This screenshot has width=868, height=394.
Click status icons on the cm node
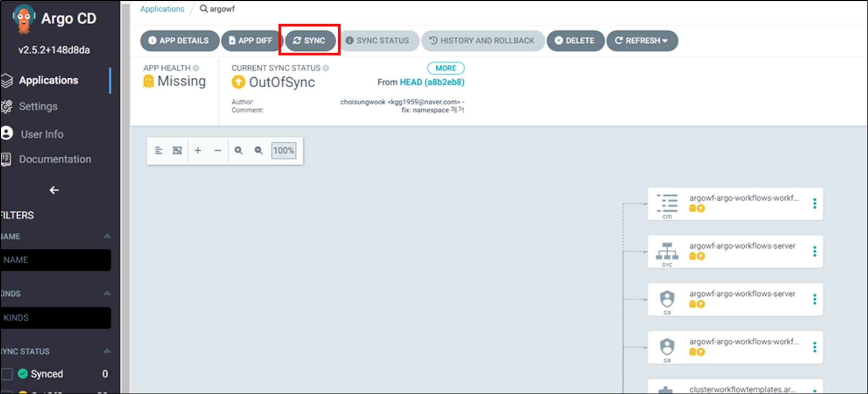click(697, 209)
